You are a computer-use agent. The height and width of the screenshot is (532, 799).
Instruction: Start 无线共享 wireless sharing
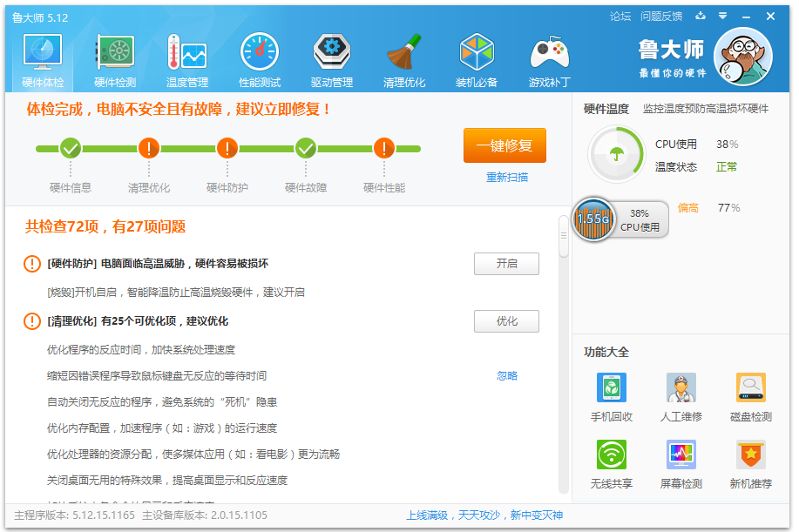pyautogui.click(x=611, y=464)
